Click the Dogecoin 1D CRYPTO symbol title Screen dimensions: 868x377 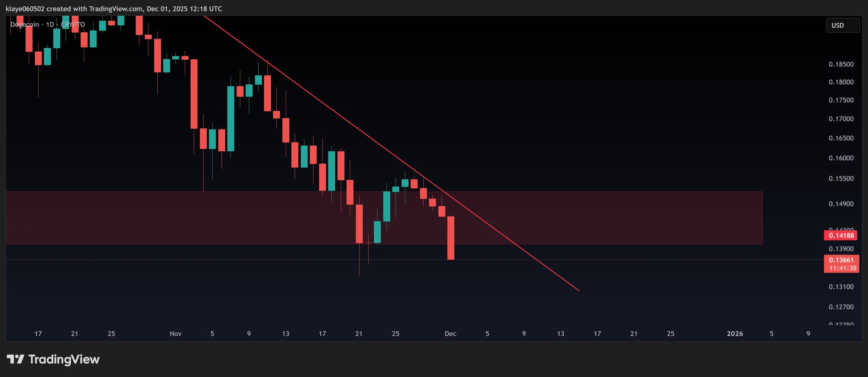click(x=47, y=25)
